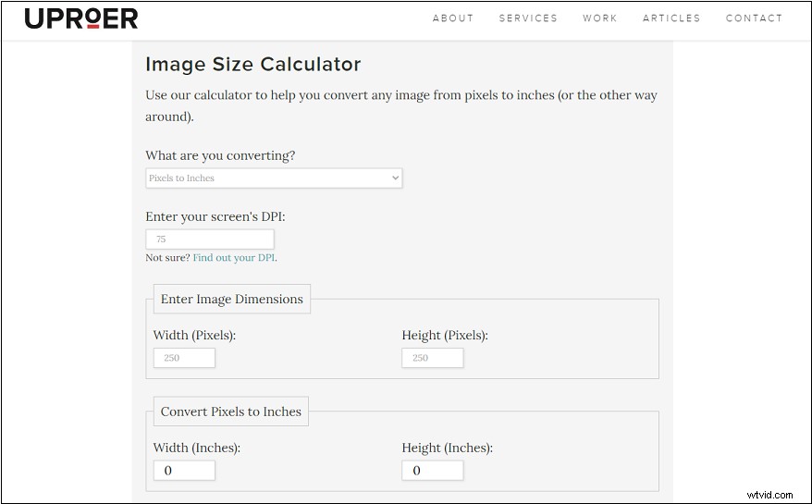The height and width of the screenshot is (504, 812).
Task: Follow the Find out your DPI link
Action: [234, 257]
